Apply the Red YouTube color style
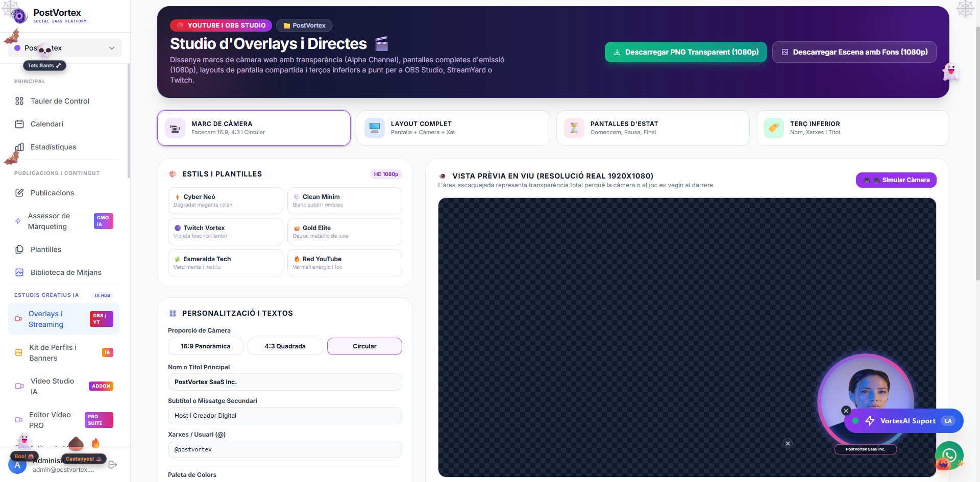Image resolution: width=980 pixels, height=482 pixels. 345,263
